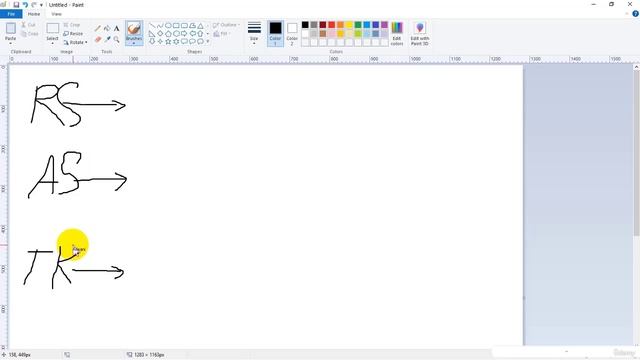This screenshot has width=640, height=360.
Task: Switch to the View ribbon tab
Action: (x=56, y=14)
